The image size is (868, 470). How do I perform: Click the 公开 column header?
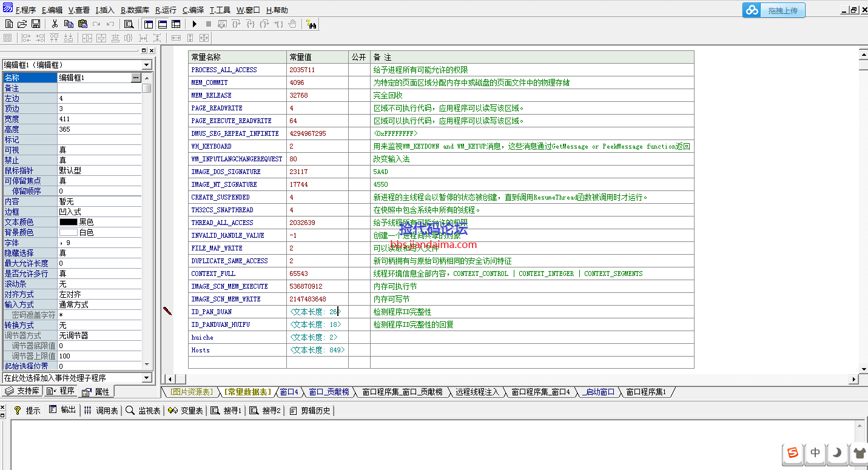pos(359,57)
